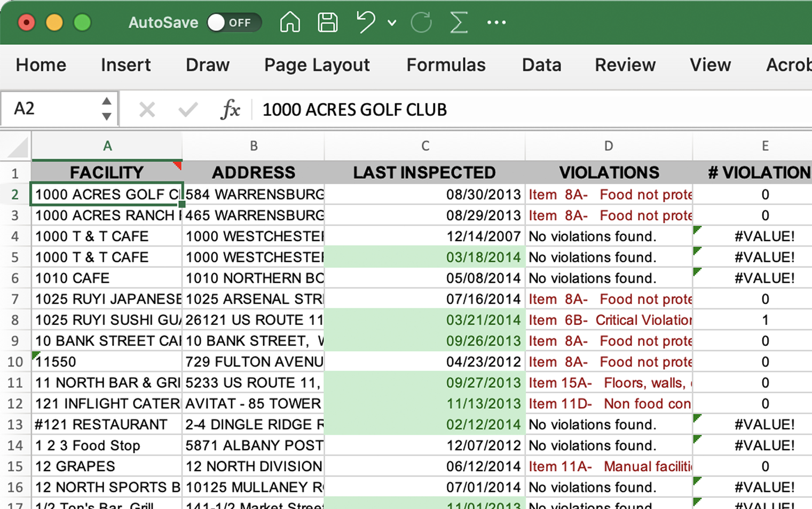Click the Save floppy disk icon
This screenshot has height=509, width=812.
[x=327, y=22]
